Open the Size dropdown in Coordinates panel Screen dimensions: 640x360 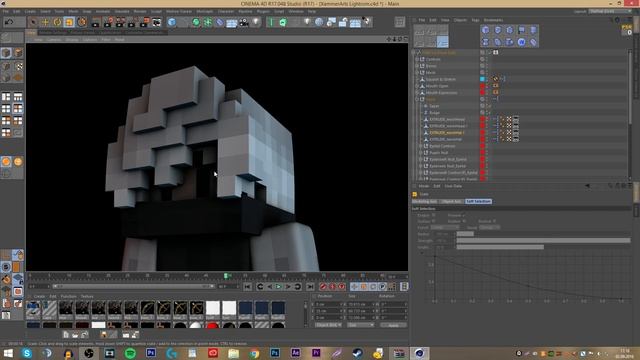click(361, 325)
